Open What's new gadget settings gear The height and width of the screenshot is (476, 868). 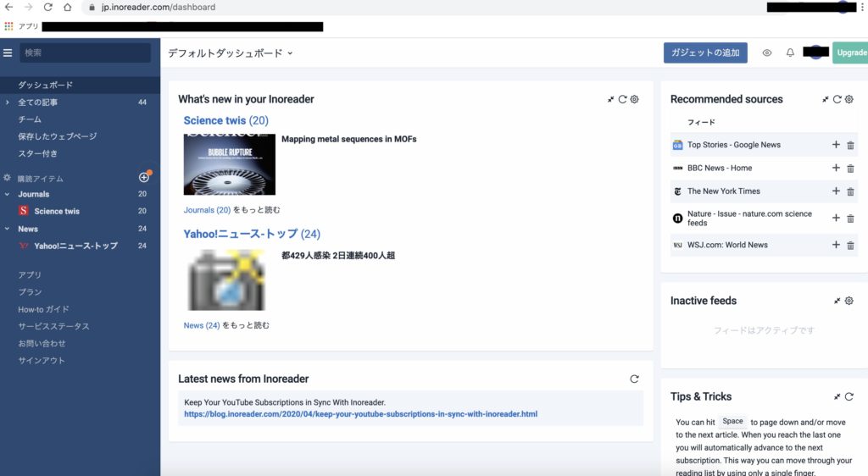[634, 99]
